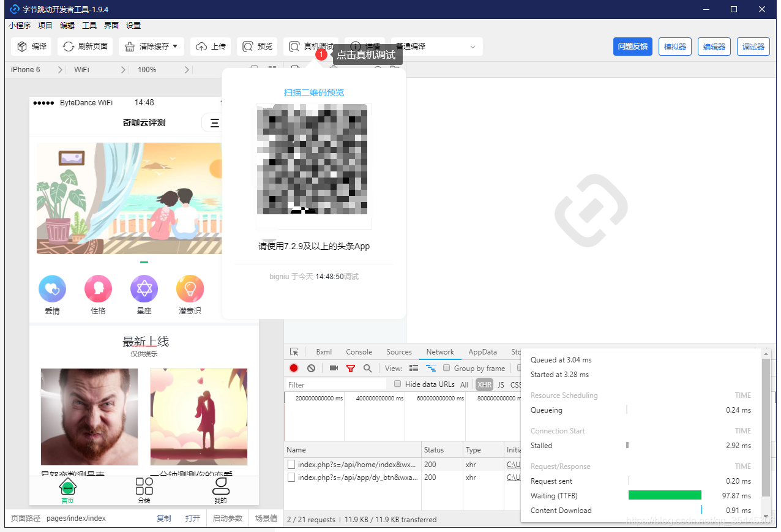Viewport: 781px width, 532px height.
Task: Select the index.php?s=/api/app/dy_btn request row
Action: (402, 477)
